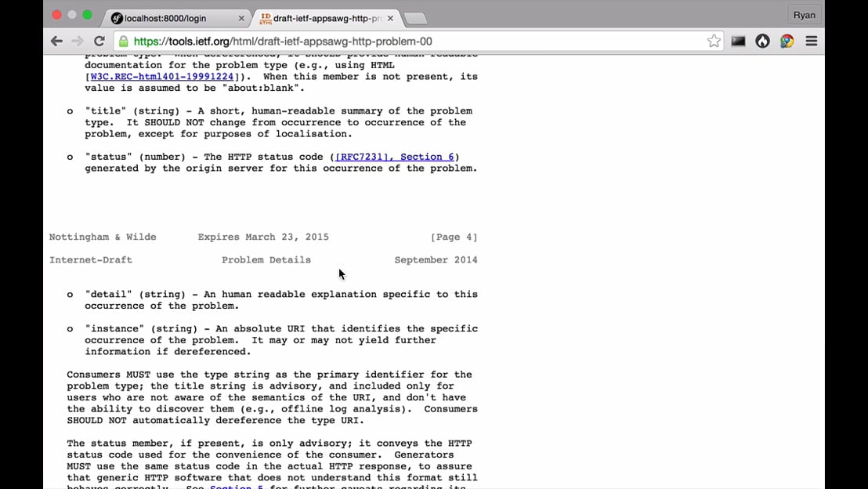Screen dimensions: 868x489
Task: Click the forward navigation arrow
Action: (x=78, y=41)
